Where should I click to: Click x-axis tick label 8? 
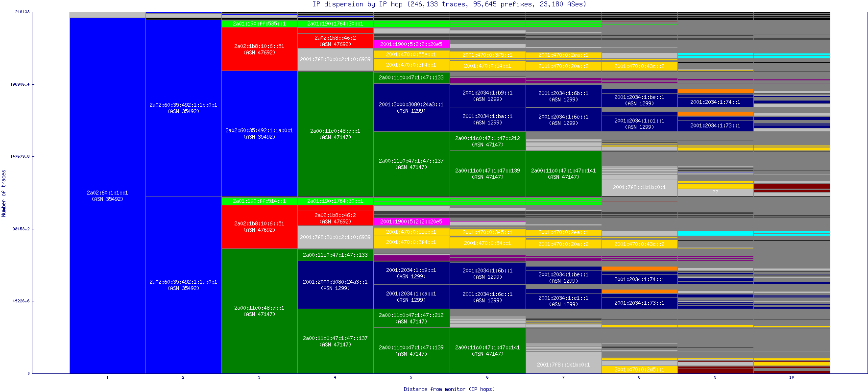639,377
